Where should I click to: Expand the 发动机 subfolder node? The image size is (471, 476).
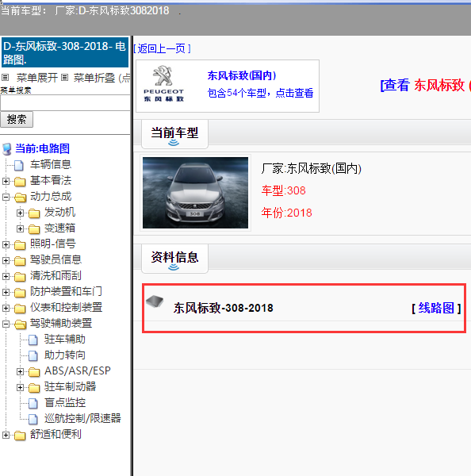pyautogui.click(x=20, y=213)
